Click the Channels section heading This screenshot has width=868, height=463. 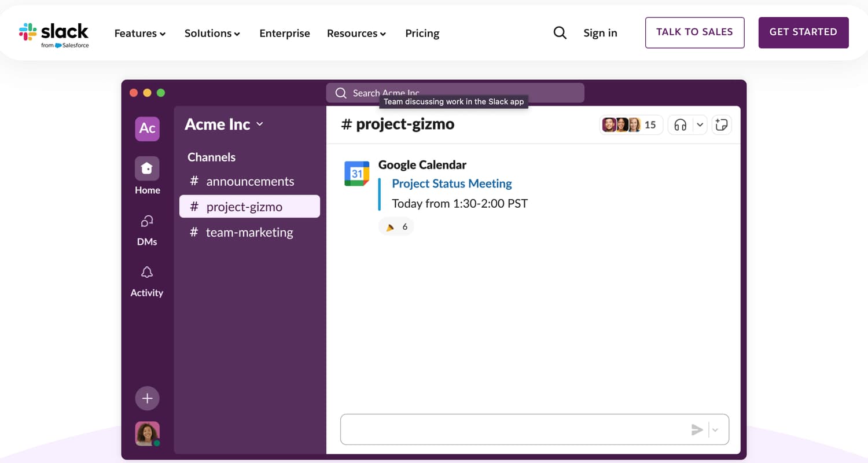(x=211, y=157)
